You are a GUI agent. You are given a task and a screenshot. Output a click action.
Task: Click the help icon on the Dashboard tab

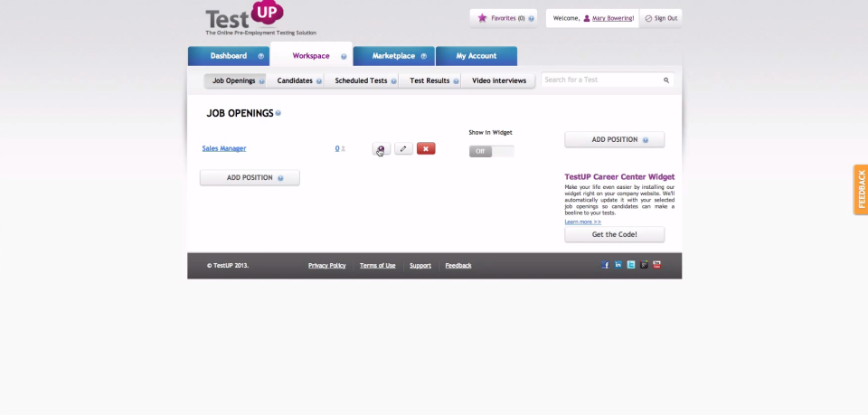click(260, 56)
